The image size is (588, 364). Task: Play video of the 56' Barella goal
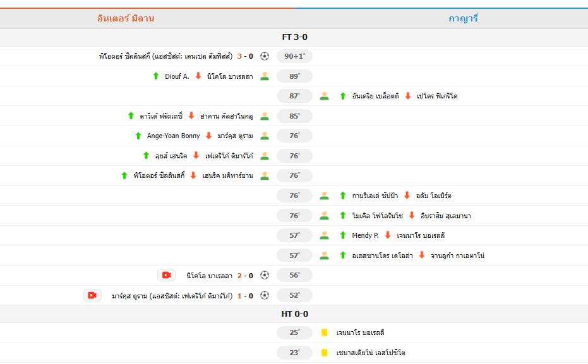[x=166, y=275]
